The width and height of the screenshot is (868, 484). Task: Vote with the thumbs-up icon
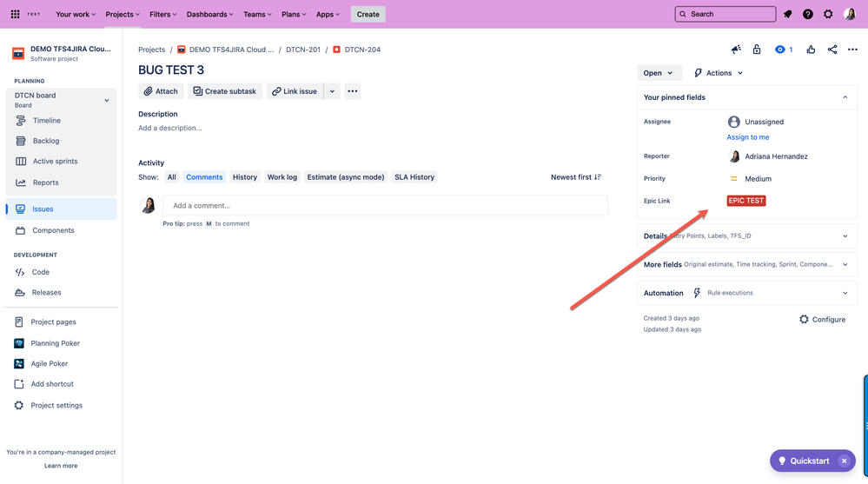[811, 50]
